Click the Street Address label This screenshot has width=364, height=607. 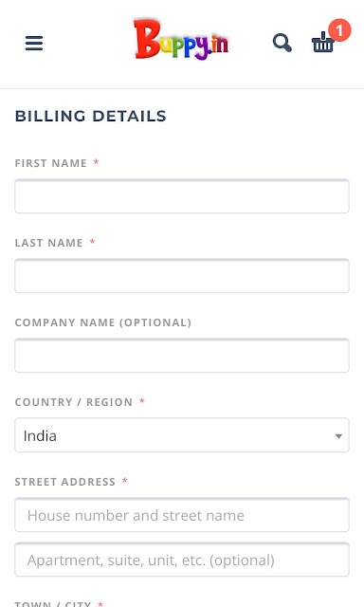[65, 482]
